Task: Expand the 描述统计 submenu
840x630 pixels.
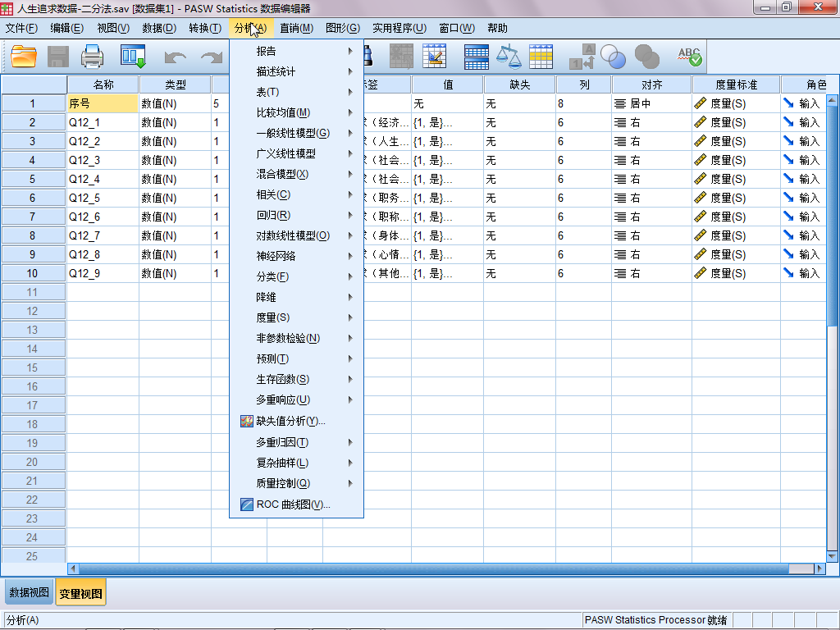Action: pyautogui.click(x=296, y=71)
